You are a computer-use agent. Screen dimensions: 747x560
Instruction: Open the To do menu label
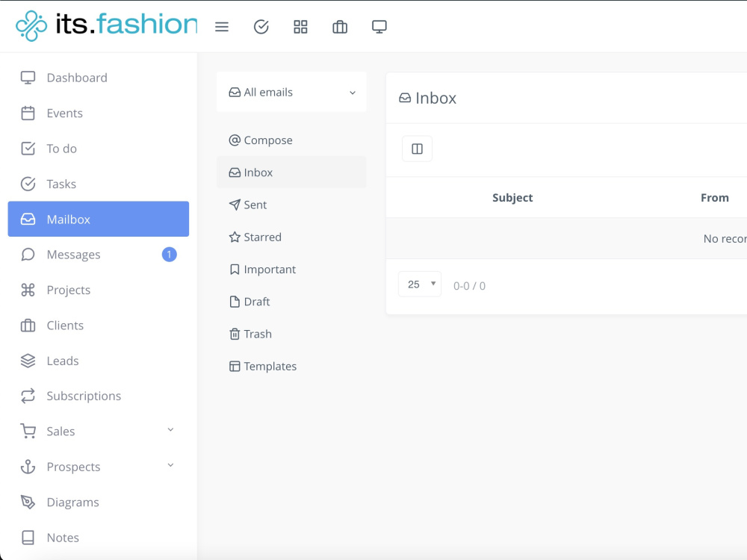pyautogui.click(x=62, y=149)
